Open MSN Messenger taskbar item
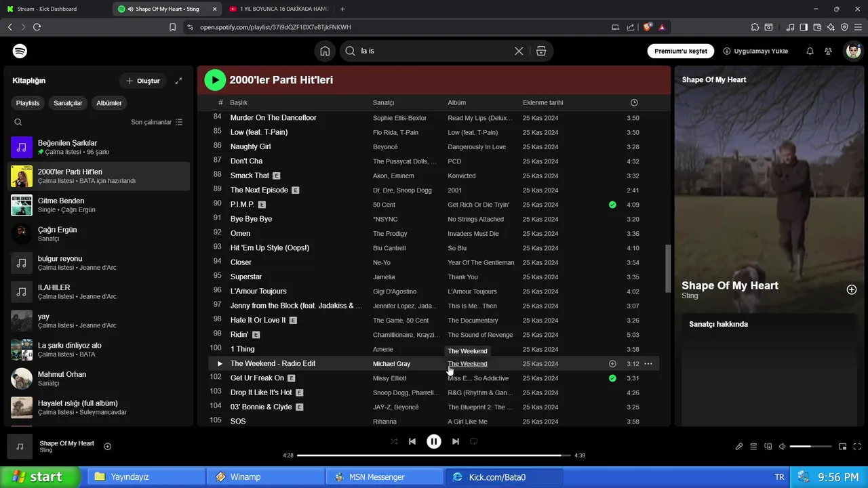Screen dimensions: 868x488 (x=384, y=477)
